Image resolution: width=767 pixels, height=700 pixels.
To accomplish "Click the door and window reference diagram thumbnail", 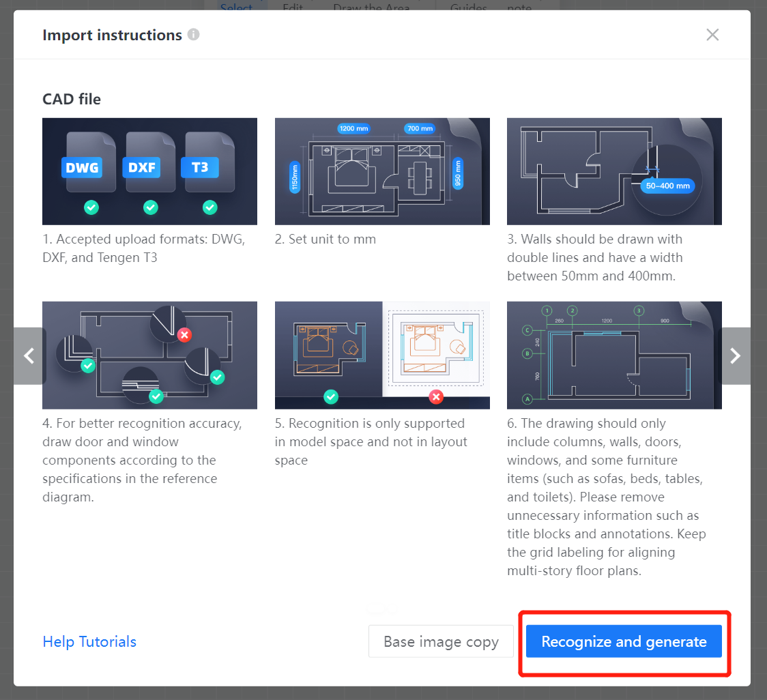I will tap(149, 355).
